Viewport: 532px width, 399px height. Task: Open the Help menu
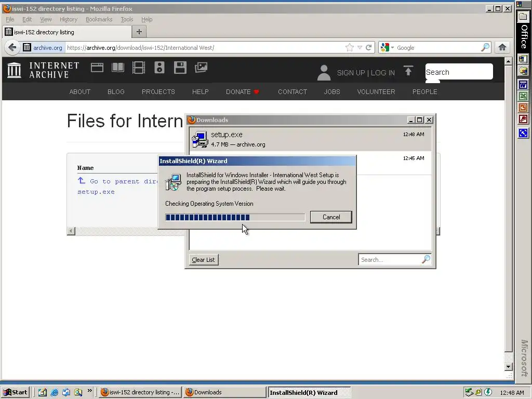[x=147, y=19]
